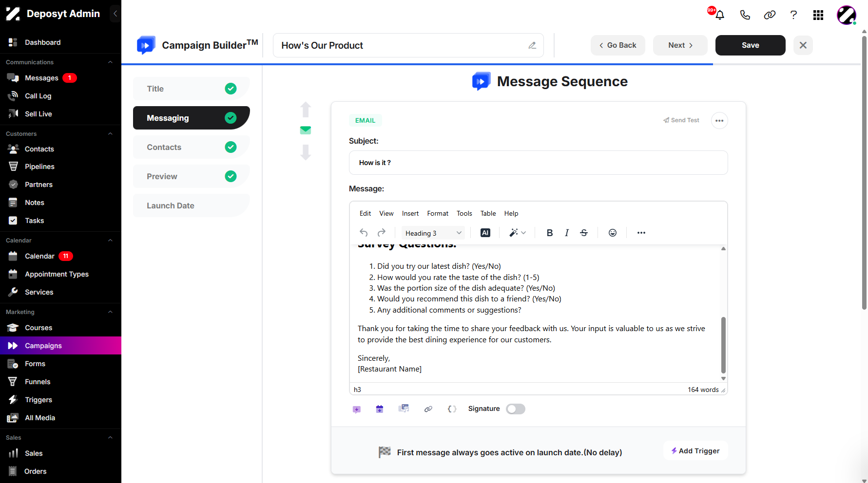This screenshot has height=483, width=868.
Task: Click the message editor scrollbar
Action: point(723,345)
